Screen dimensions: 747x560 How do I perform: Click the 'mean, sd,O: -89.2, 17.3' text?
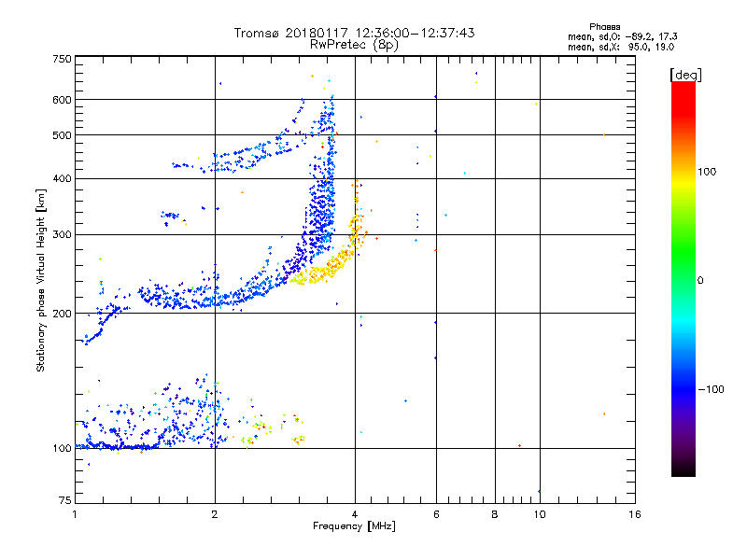pos(622,36)
